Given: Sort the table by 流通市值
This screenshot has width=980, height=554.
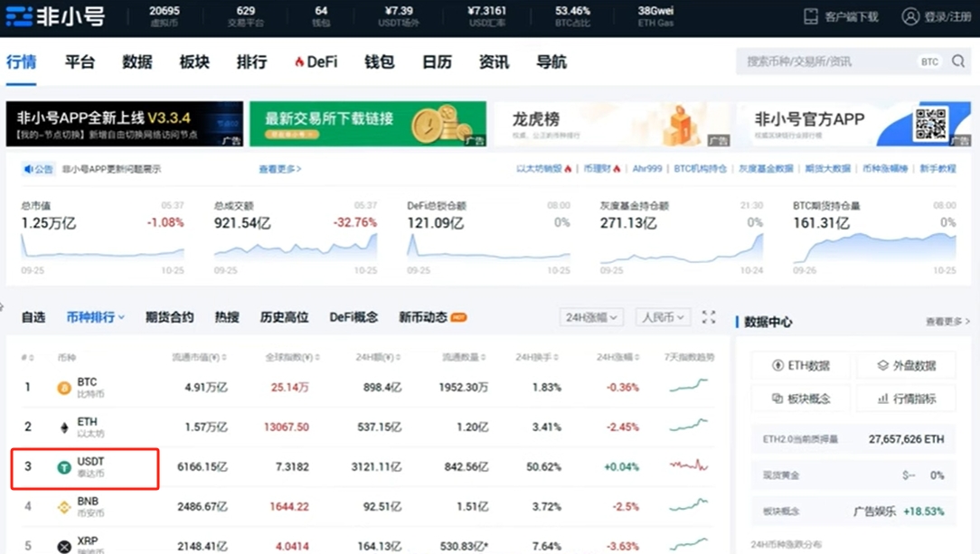Looking at the screenshot, I should coord(200,357).
